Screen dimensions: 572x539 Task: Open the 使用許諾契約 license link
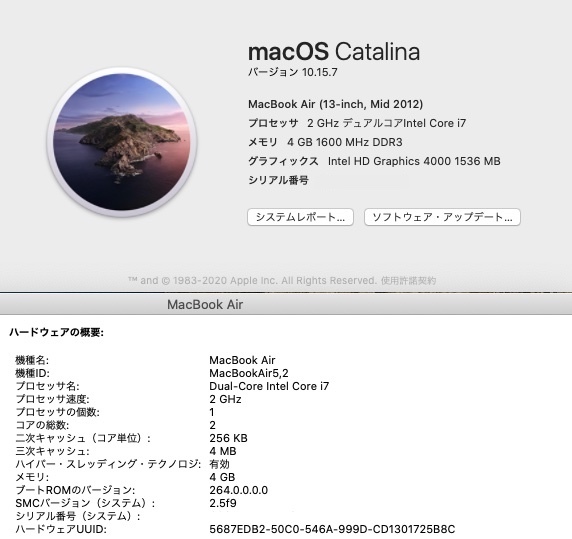409,280
